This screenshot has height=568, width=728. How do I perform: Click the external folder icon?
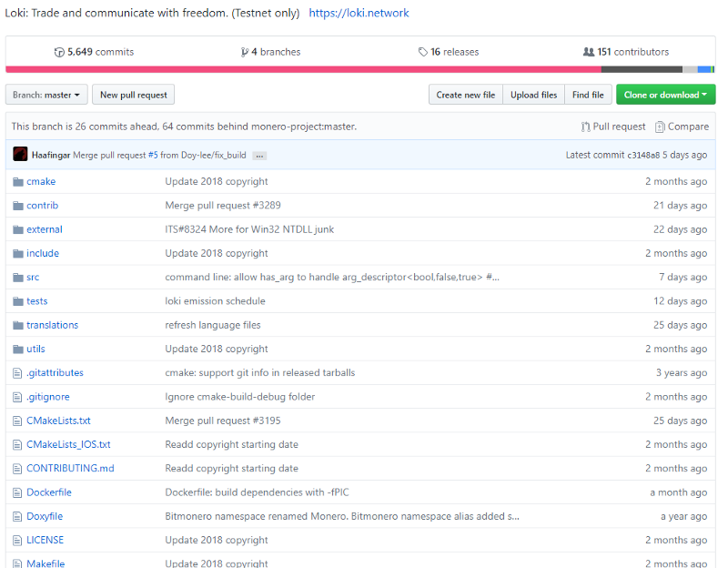[18, 229]
